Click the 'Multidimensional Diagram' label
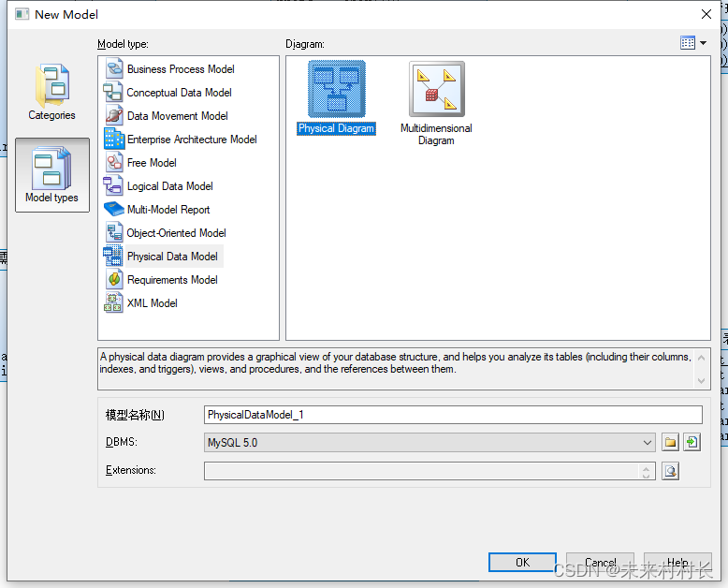 click(x=436, y=134)
